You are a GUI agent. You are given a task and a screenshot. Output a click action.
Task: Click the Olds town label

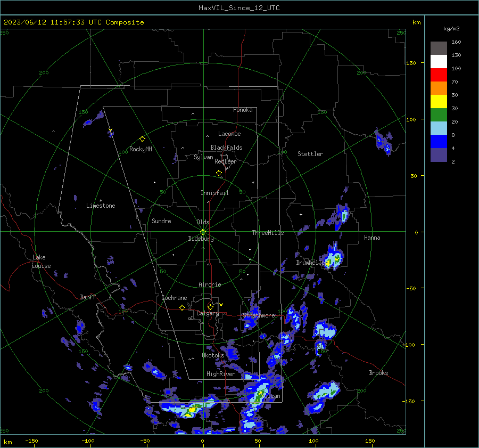pyautogui.click(x=203, y=222)
